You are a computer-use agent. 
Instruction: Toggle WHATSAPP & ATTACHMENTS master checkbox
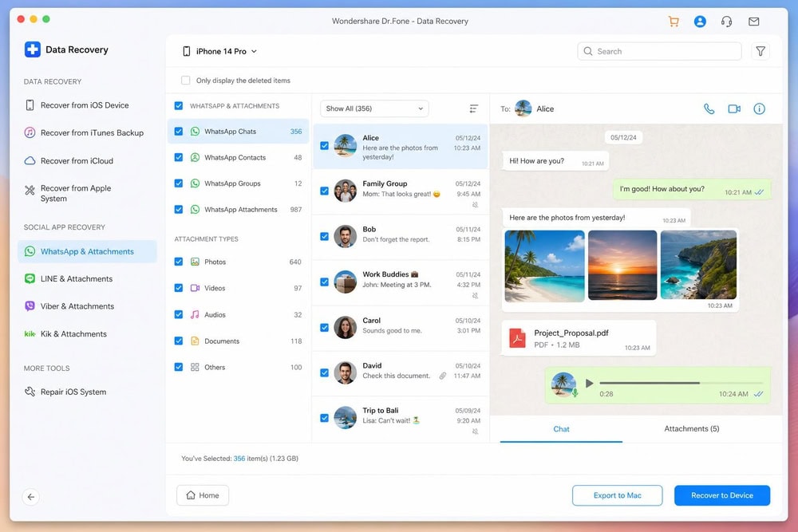pyautogui.click(x=179, y=106)
